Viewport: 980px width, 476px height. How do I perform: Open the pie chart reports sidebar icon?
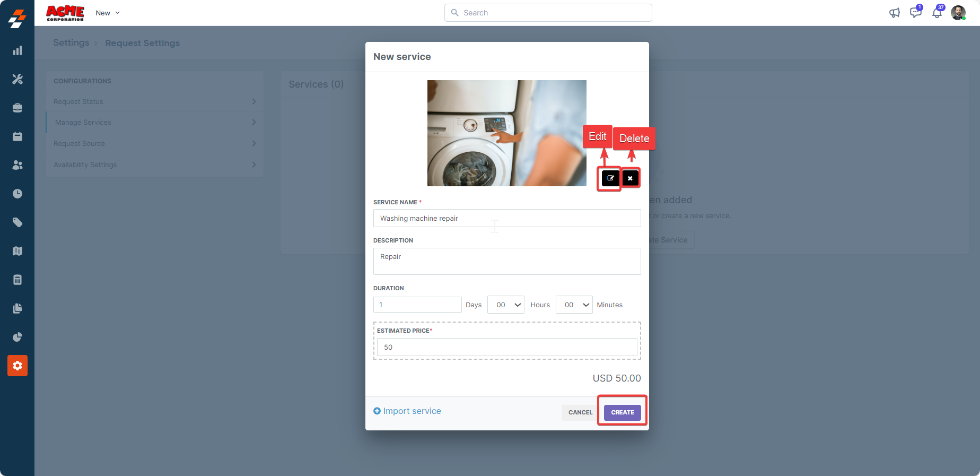pyautogui.click(x=17, y=337)
